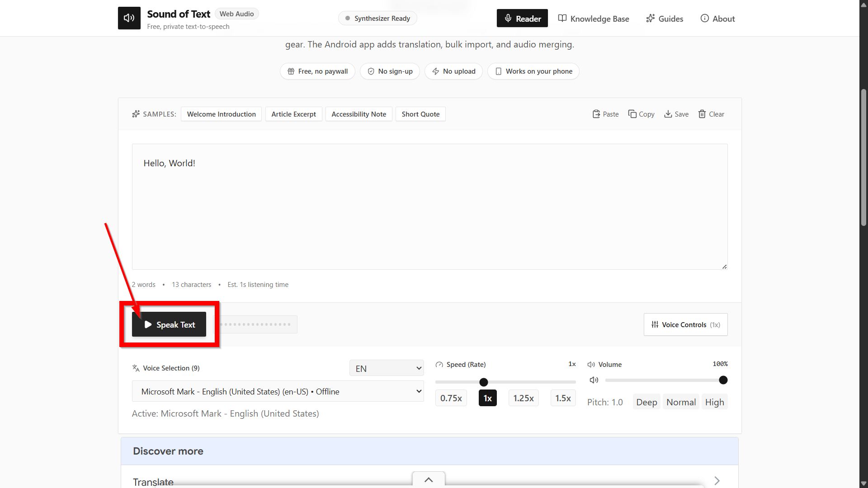This screenshot has width=868, height=488.
Task: Set speed to 1.5x
Action: [x=563, y=398]
